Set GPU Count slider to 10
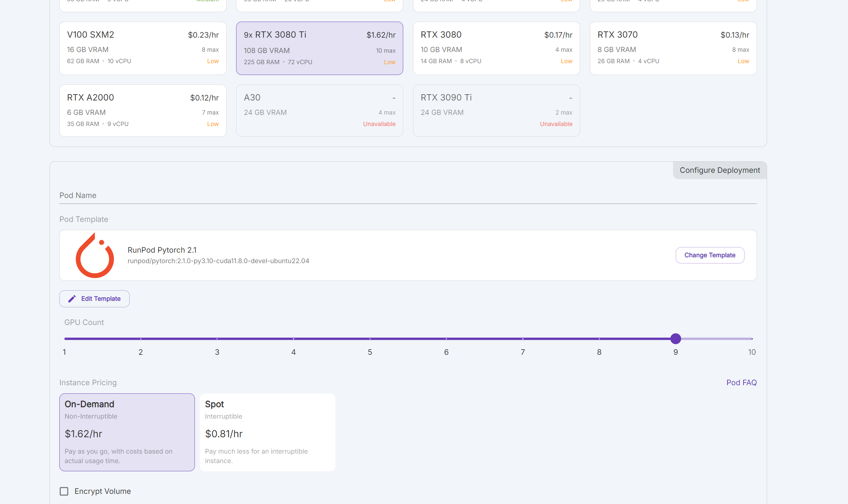Image resolution: width=848 pixels, height=504 pixels. click(751, 339)
